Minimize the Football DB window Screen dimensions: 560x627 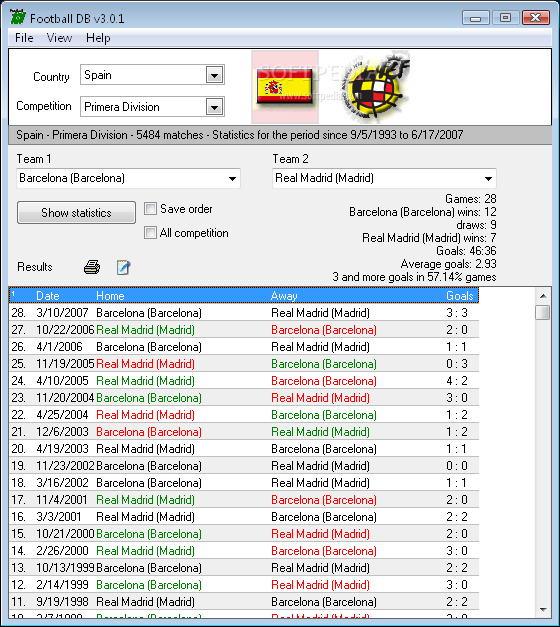tap(475, 18)
